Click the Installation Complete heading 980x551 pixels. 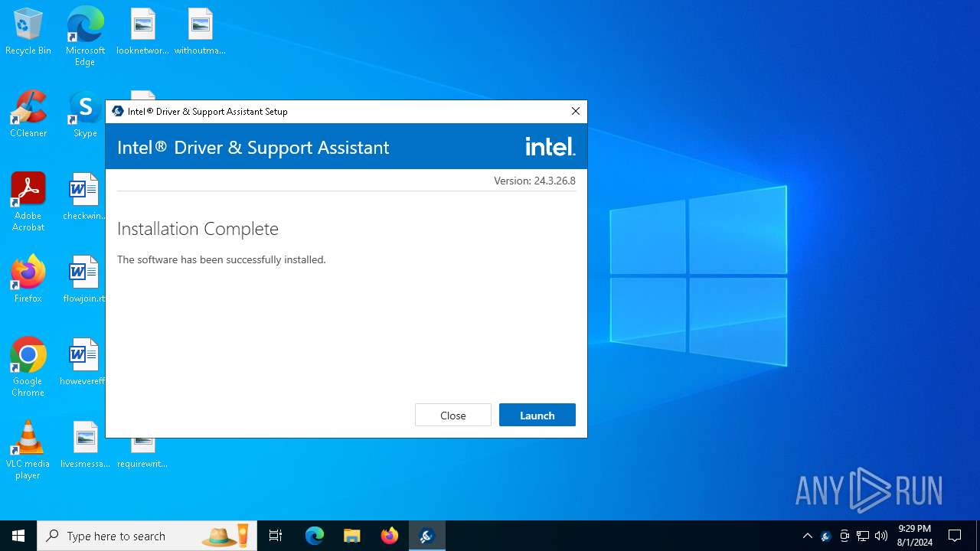pyautogui.click(x=198, y=228)
